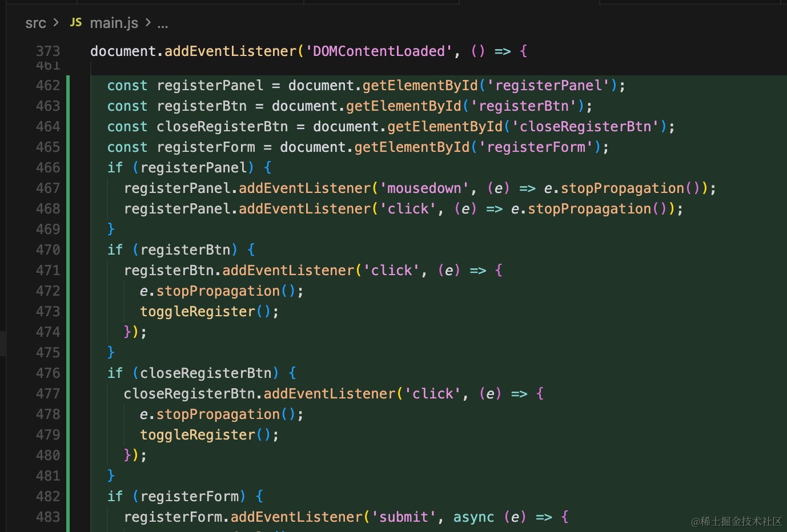Image resolution: width=787 pixels, height=532 pixels.
Task: Click the closing brace on line 475
Action: [x=111, y=353]
